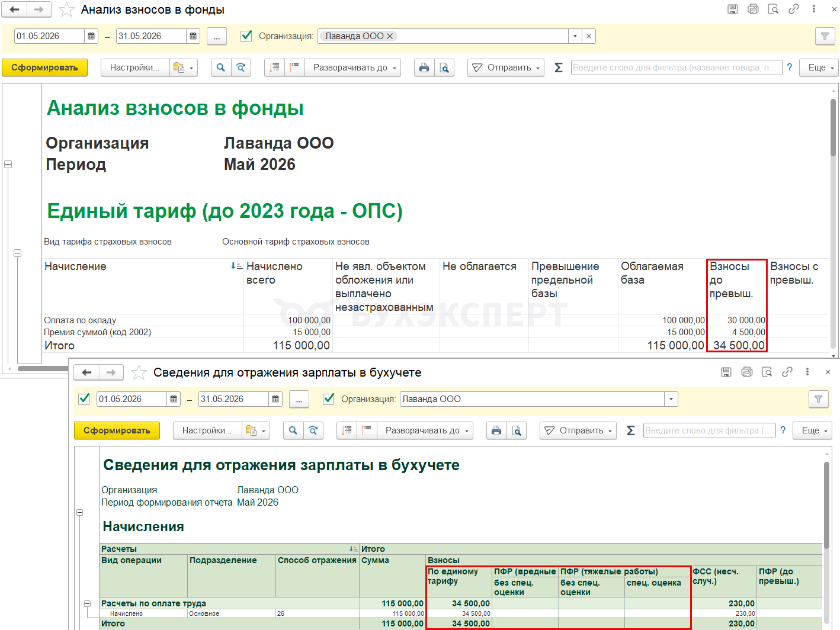Close the Сведения для отражения зарплаты window
This screenshot has height=630, width=840.
(828, 372)
